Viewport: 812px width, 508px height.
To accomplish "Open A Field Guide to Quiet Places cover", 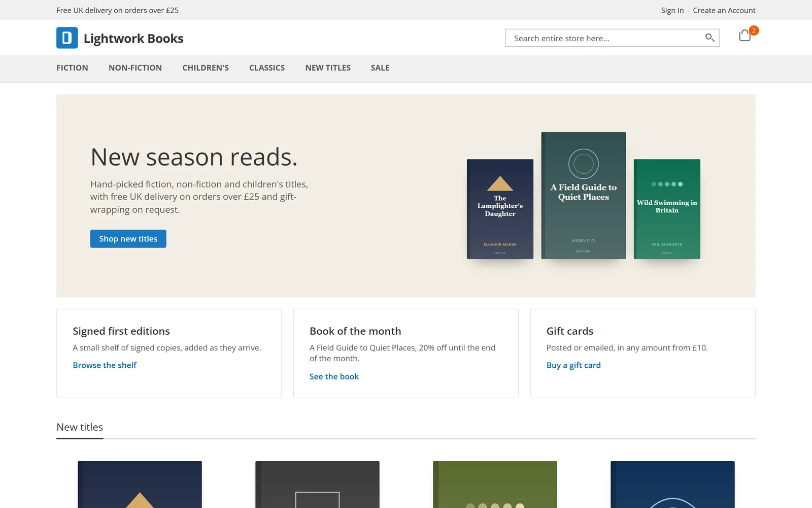I will (584, 196).
